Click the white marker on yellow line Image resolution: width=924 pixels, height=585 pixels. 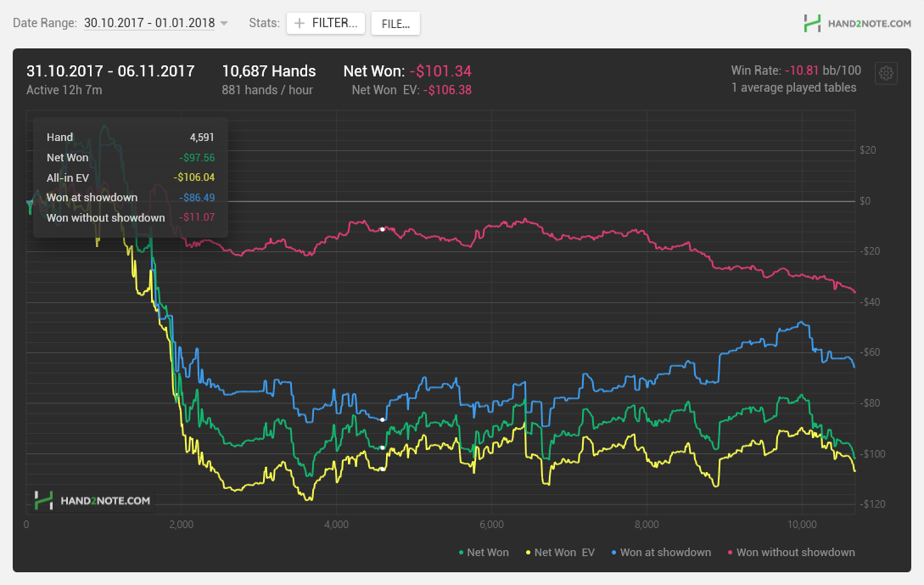[x=383, y=470]
